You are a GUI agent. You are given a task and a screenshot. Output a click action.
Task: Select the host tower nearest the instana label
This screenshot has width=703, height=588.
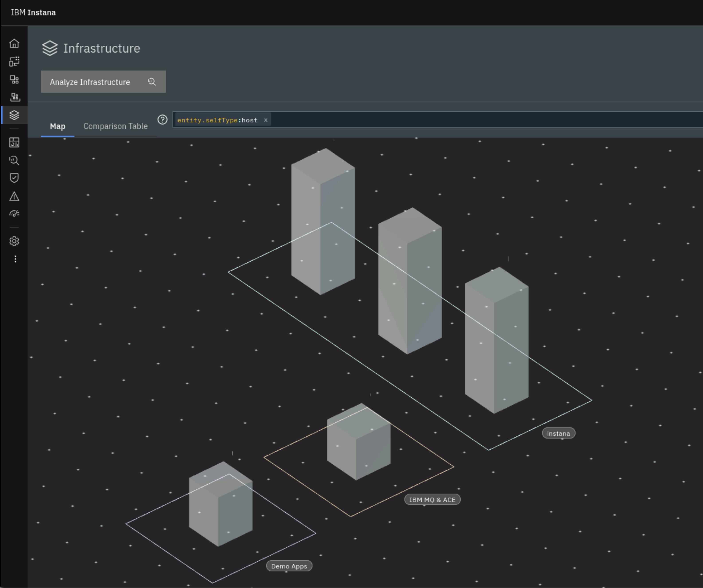pyautogui.click(x=497, y=340)
